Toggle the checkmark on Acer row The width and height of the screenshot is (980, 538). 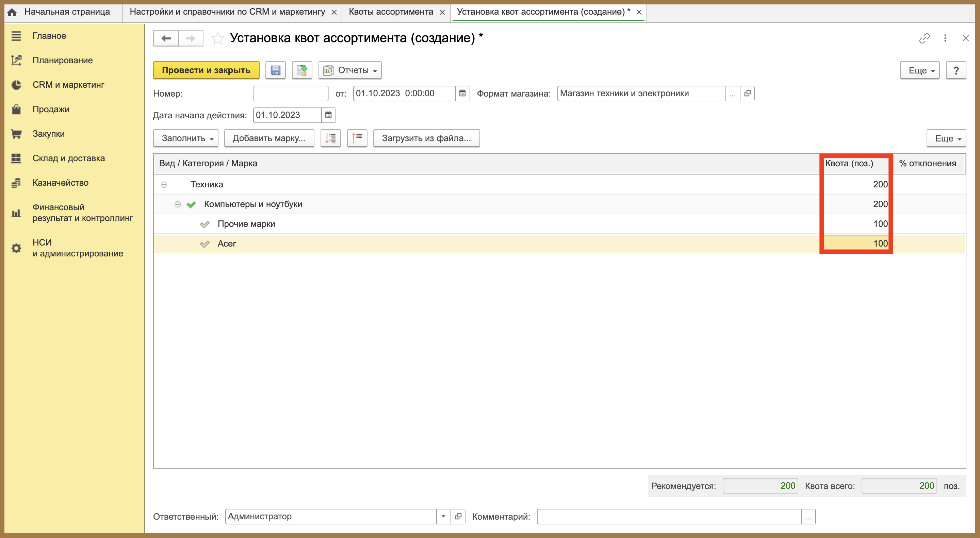click(205, 244)
